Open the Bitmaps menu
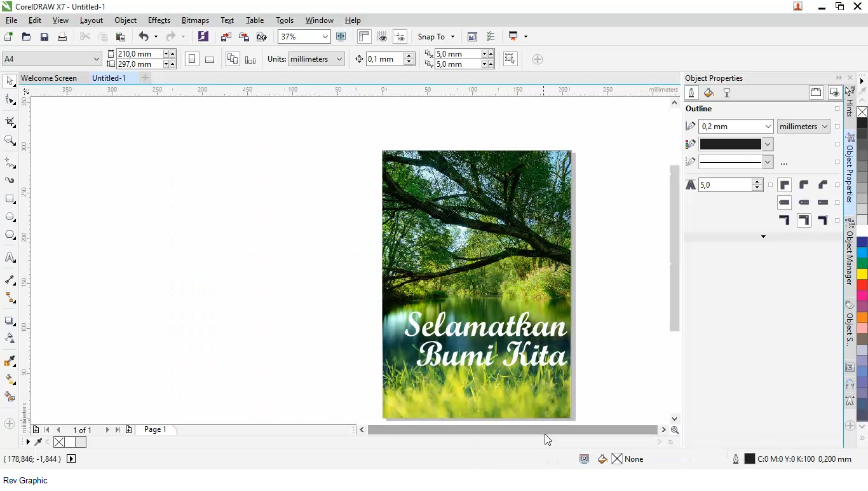Viewport: 868px width, 491px height. click(x=195, y=20)
